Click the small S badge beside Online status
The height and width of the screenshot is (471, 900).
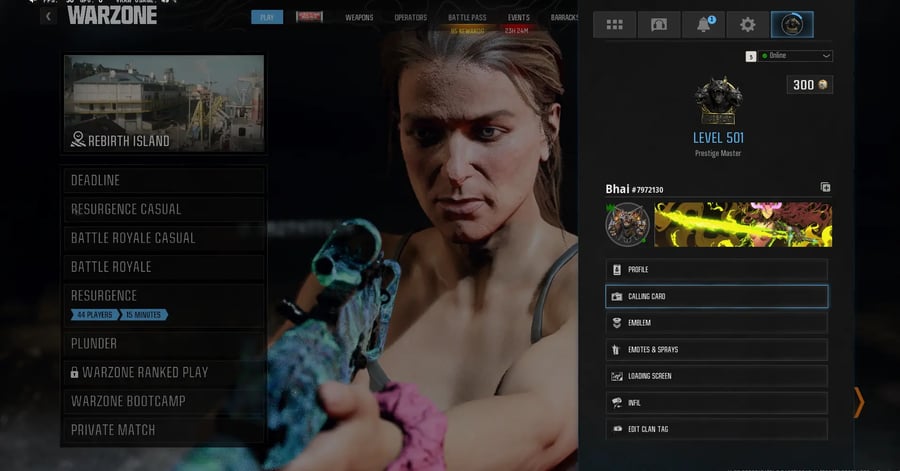750,56
